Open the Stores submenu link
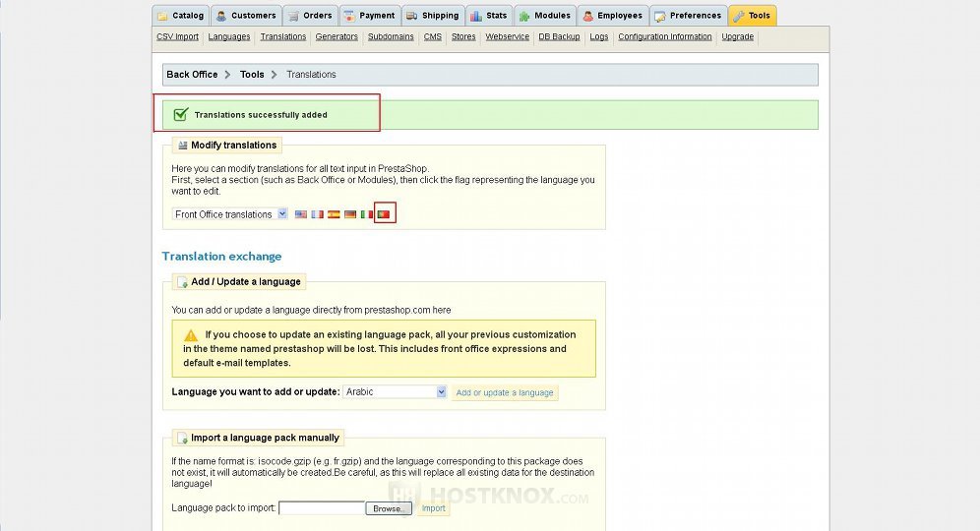The image size is (980, 531). [463, 36]
